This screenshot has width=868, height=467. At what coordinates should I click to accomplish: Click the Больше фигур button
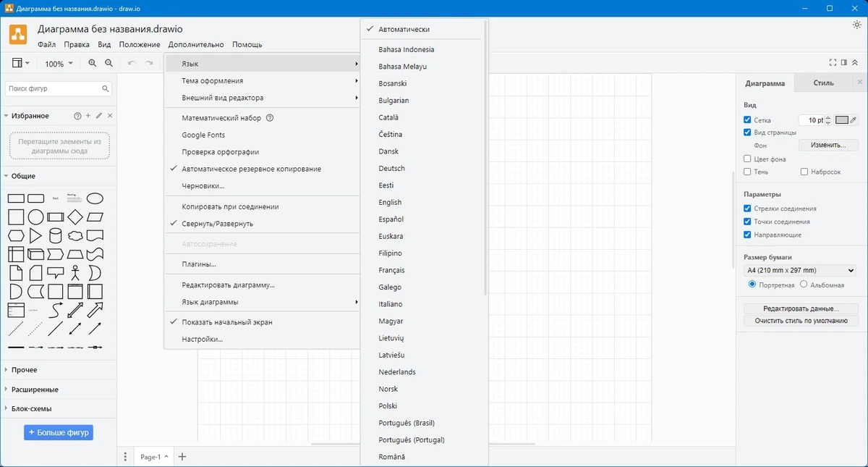click(x=59, y=433)
